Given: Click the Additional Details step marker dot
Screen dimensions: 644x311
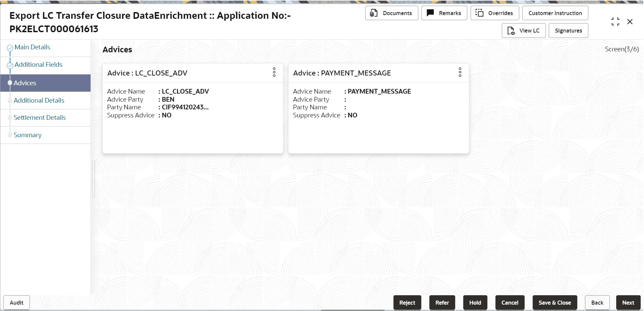Looking at the screenshot, I should 10,100.
